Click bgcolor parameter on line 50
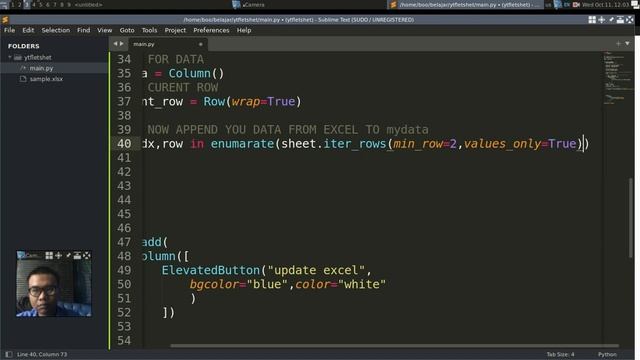Screen dimensions: 640x360 pos(214,284)
